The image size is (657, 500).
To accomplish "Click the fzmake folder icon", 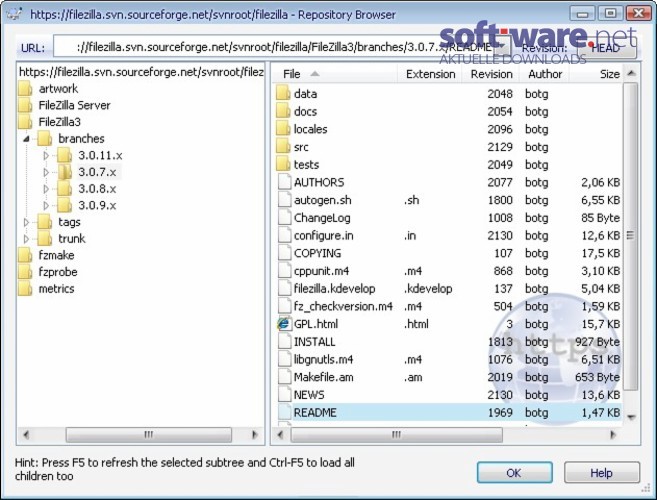I will point(25,255).
